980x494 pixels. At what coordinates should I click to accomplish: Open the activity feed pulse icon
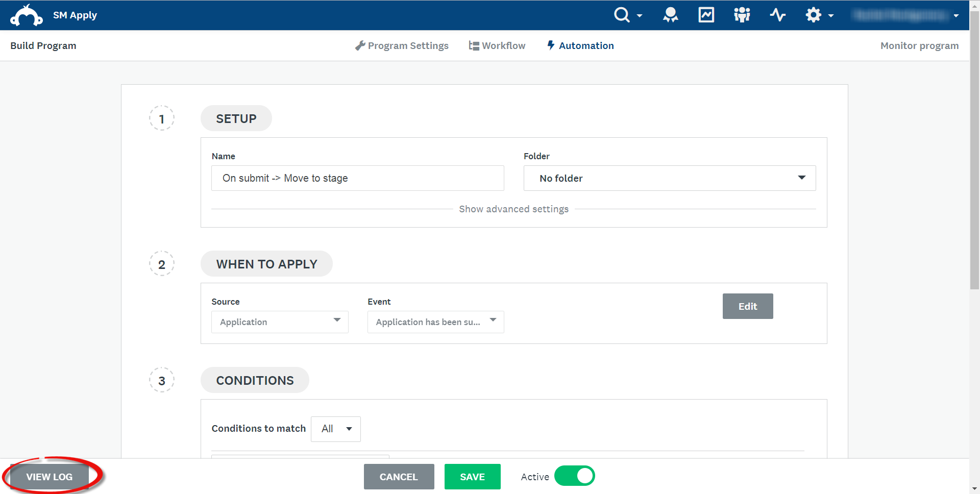point(777,15)
